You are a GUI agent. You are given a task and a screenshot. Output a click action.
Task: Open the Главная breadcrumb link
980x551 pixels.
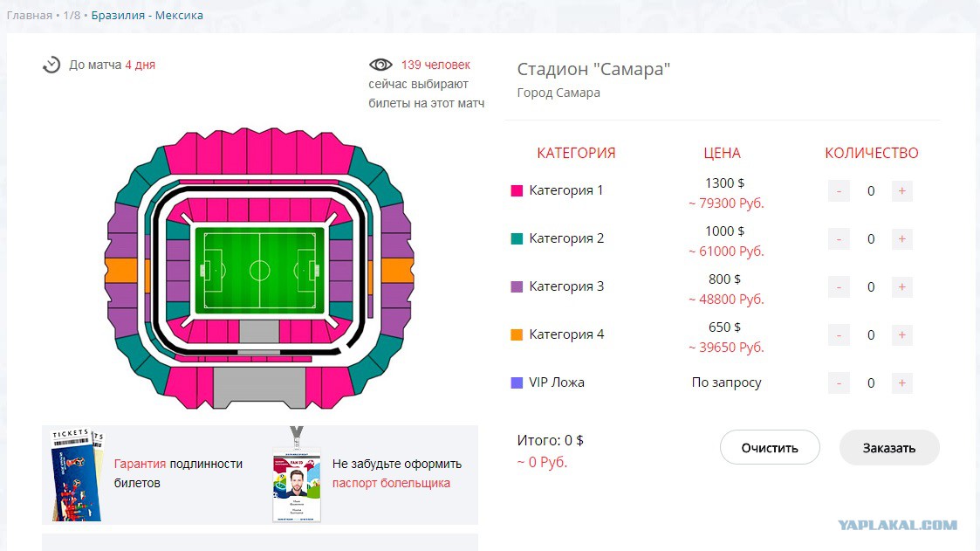30,15
